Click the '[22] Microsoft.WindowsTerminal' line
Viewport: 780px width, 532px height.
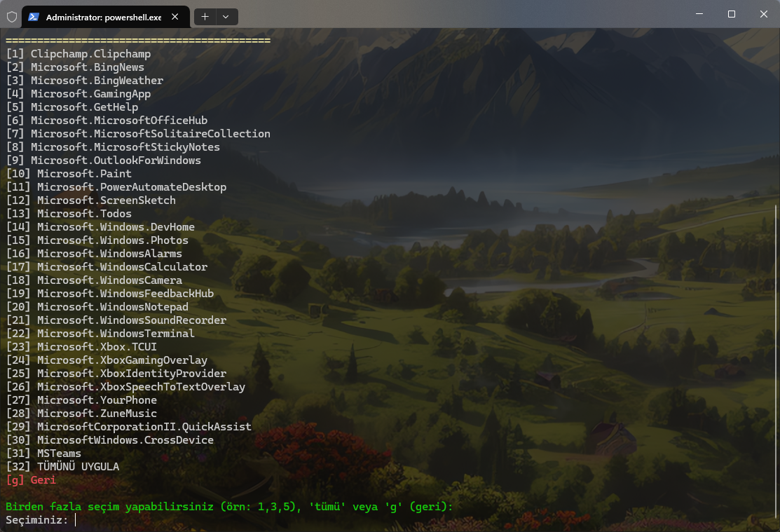pyautogui.click(x=100, y=334)
